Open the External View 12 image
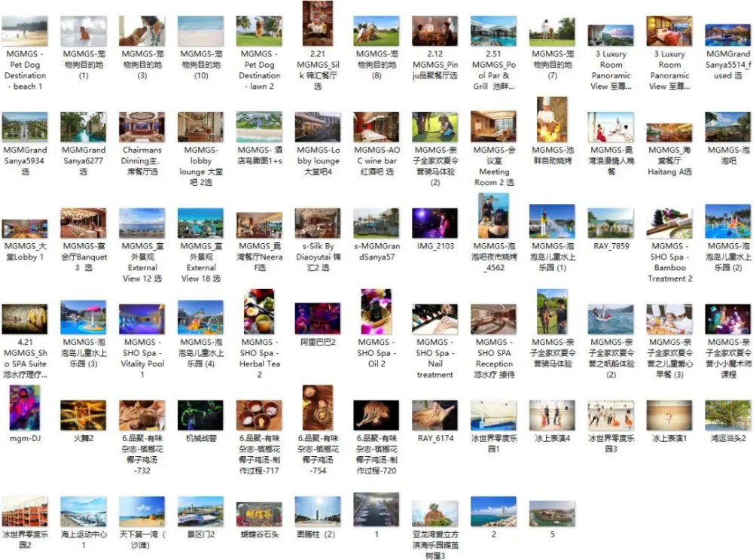Screen dimensions: 753x560 pyautogui.click(x=142, y=224)
